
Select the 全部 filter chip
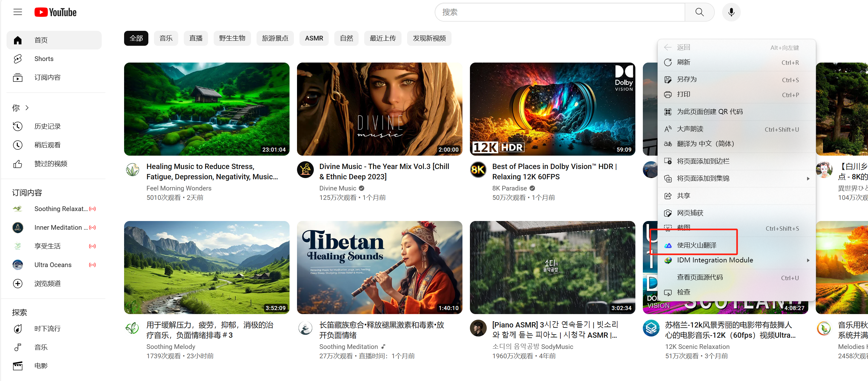pos(136,38)
